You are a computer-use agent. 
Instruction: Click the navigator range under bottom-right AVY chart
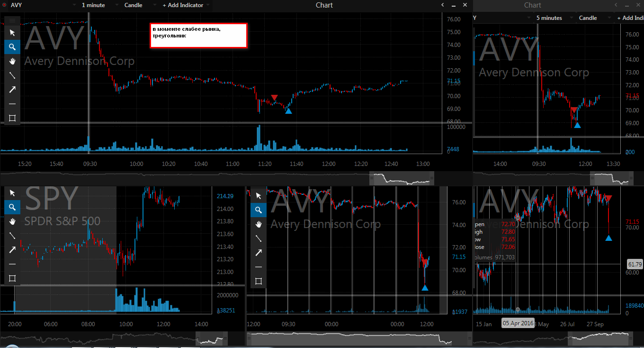pos(600,339)
